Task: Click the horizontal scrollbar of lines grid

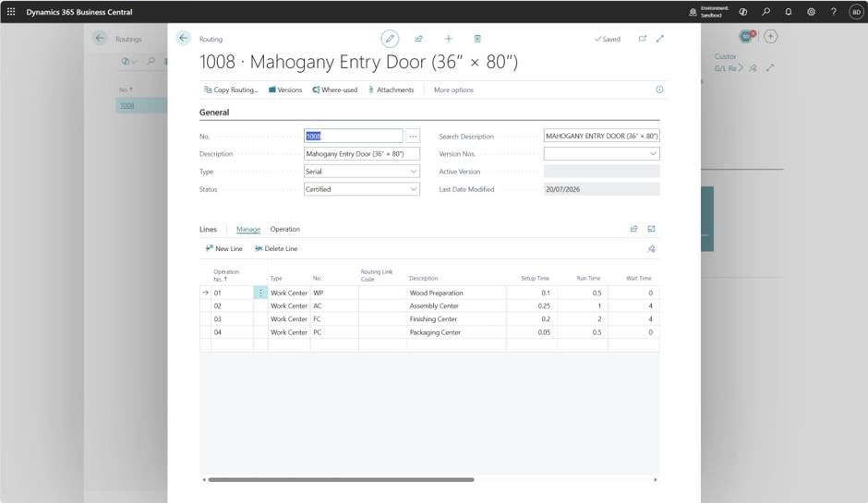Action: (x=341, y=480)
